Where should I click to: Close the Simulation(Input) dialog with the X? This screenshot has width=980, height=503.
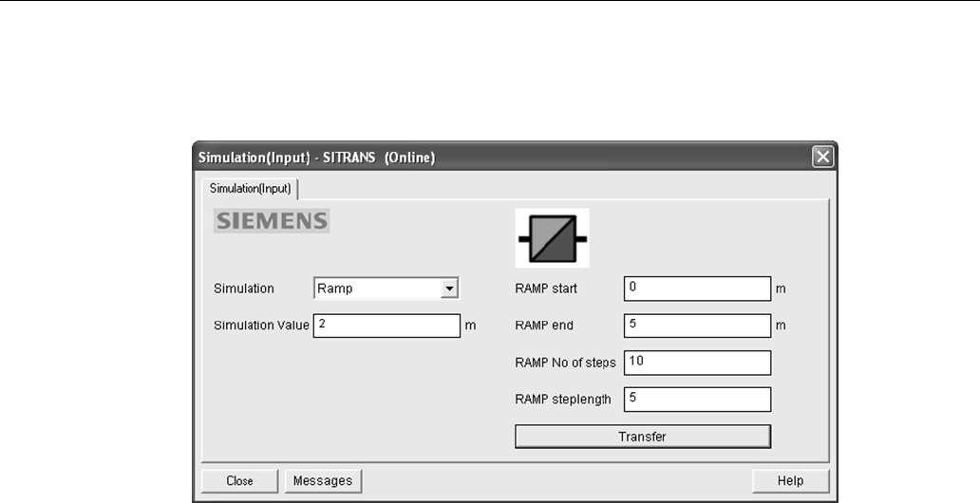click(x=822, y=157)
